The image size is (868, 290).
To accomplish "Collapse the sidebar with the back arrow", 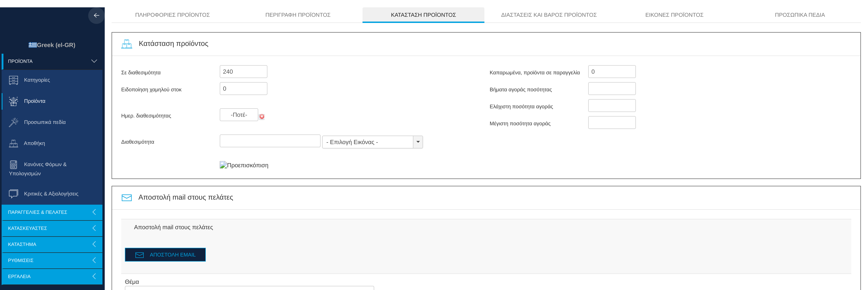I will [96, 16].
